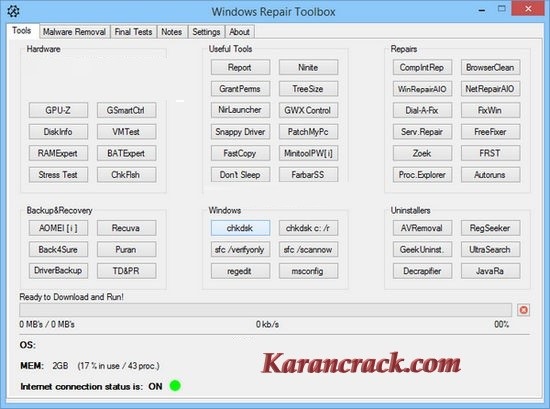Click the TD&PR button

(x=126, y=271)
